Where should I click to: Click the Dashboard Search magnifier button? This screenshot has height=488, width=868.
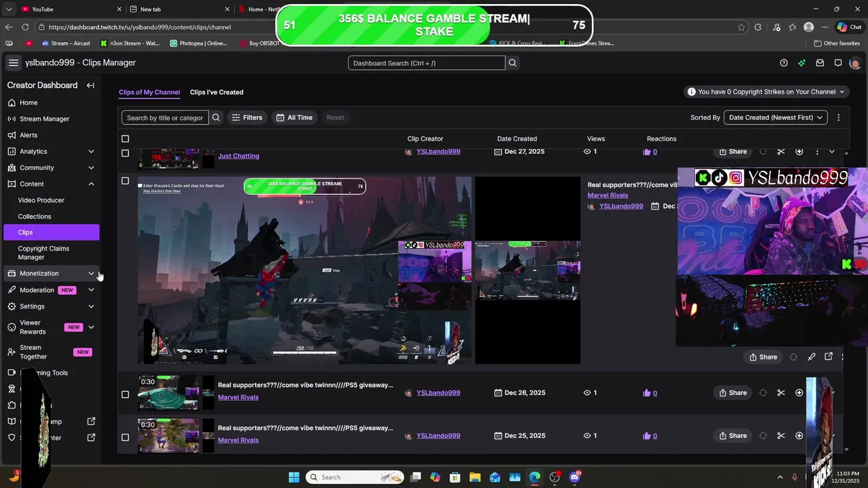tap(513, 63)
